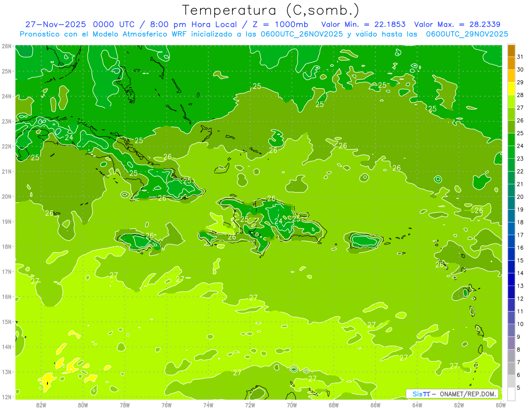This screenshot has width=532, height=411.
Task: Click the "66W" longitude axis label
Action: (376, 404)
